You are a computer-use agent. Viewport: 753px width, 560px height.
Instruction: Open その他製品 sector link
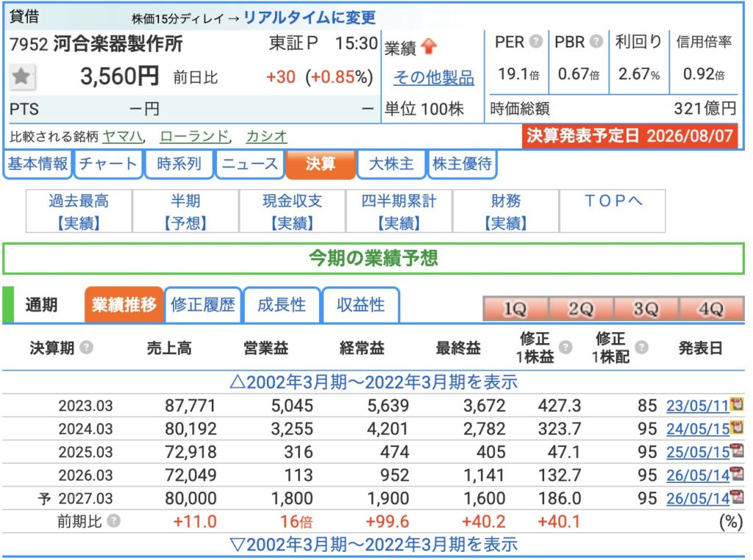point(434,77)
